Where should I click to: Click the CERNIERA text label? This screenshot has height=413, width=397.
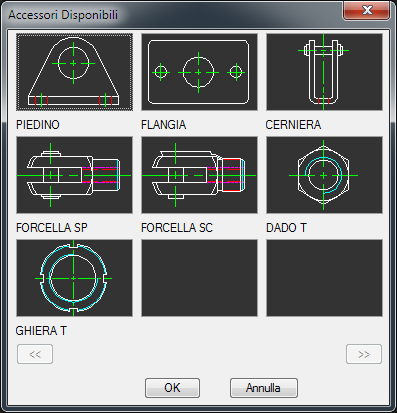(x=293, y=125)
